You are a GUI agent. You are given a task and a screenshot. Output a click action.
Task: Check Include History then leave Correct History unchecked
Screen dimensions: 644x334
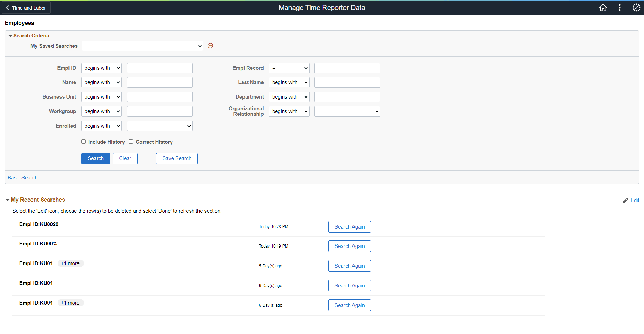[83, 141]
